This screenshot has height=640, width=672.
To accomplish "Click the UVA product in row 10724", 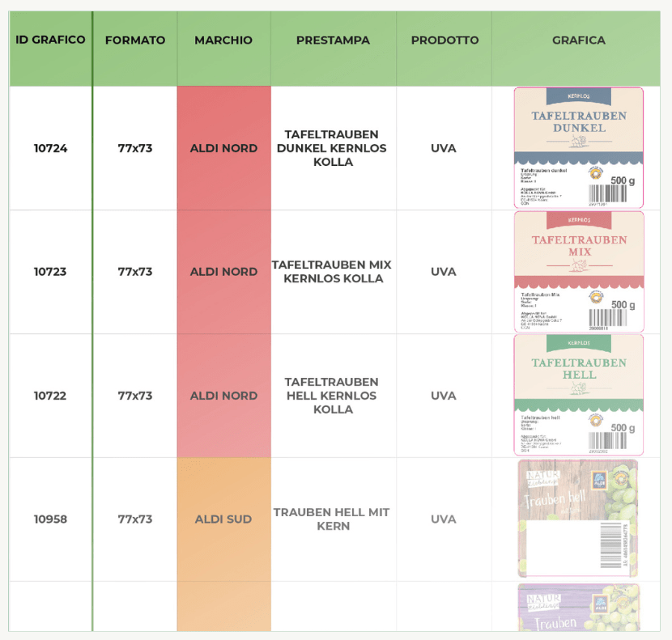I will [x=444, y=148].
